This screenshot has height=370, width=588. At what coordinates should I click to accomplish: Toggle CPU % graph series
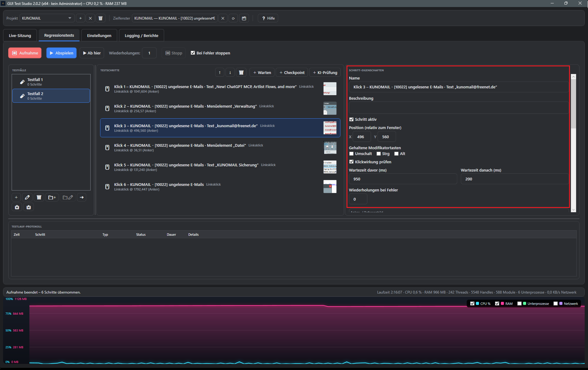click(472, 303)
